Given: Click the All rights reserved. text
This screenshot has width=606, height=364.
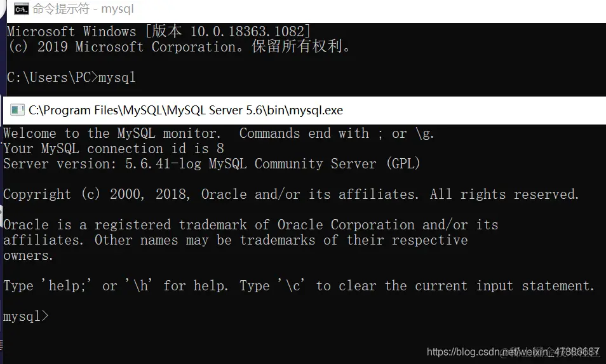Looking at the screenshot, I should 505,194.
